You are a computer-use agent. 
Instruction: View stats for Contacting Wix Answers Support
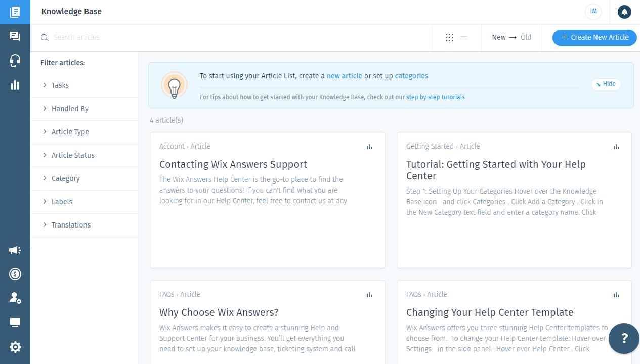pyautogui.click(x=369, y=147)
